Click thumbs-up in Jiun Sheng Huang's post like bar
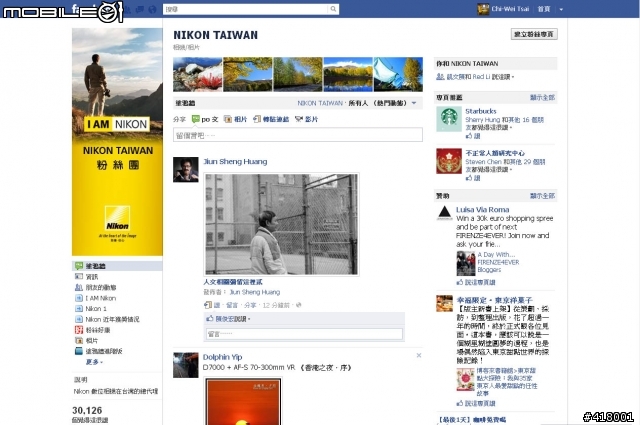The height and width of the screenshot is (425, 640). [x=210, y=318]
